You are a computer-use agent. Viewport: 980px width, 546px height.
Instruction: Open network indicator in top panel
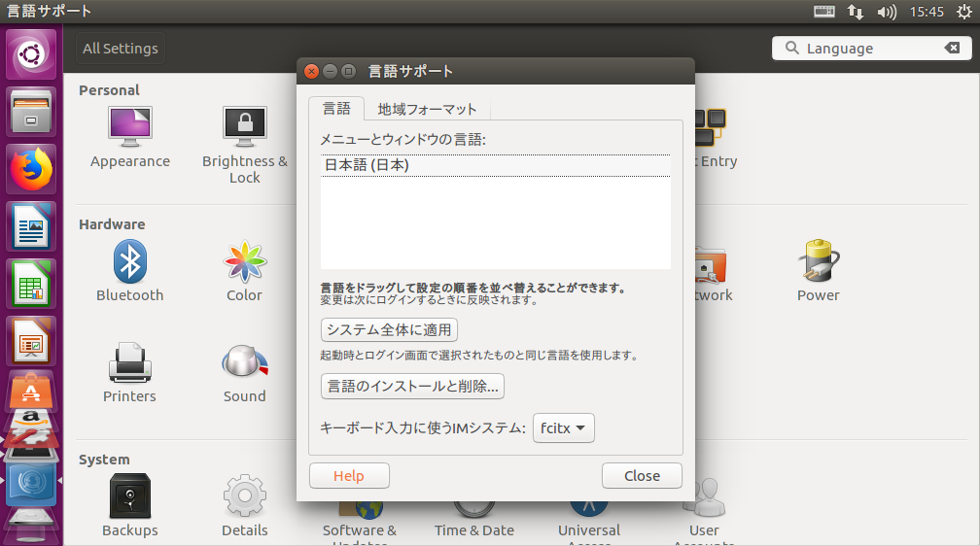855,12
